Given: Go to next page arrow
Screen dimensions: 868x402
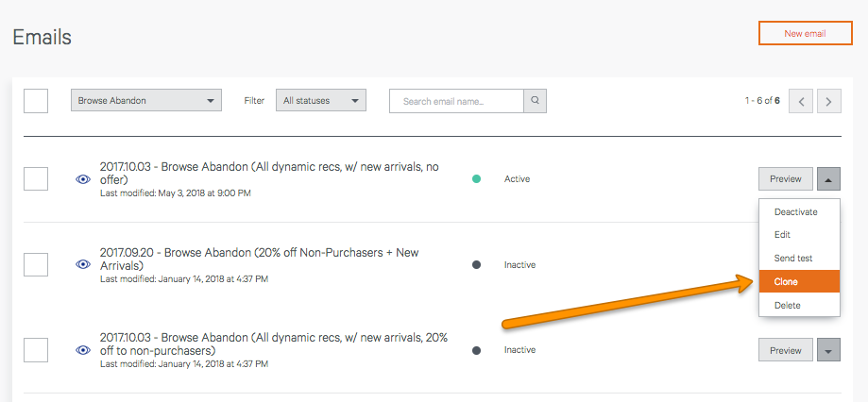Looking at the screenshot, I should [828, 101].
